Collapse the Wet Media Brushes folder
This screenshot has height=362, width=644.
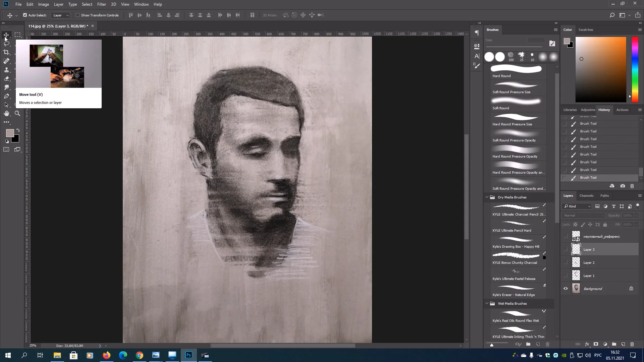click(x=487, y=303)
